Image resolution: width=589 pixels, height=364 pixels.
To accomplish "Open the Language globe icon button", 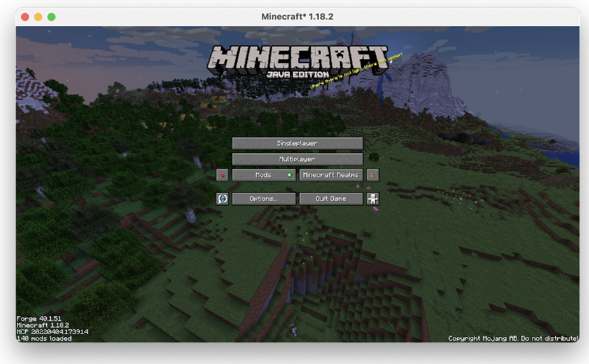I will 222,199.
